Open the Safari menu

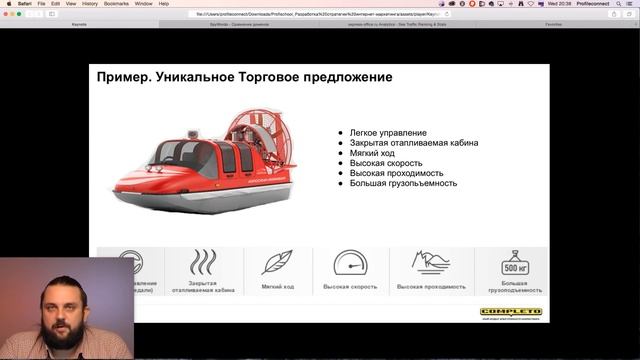point(24,4)
